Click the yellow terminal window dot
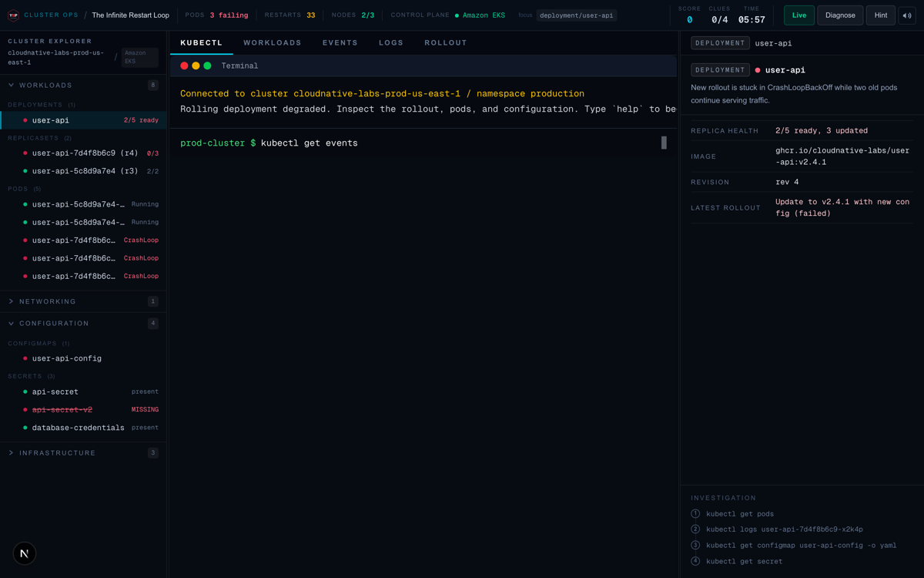 click(196, 66)
